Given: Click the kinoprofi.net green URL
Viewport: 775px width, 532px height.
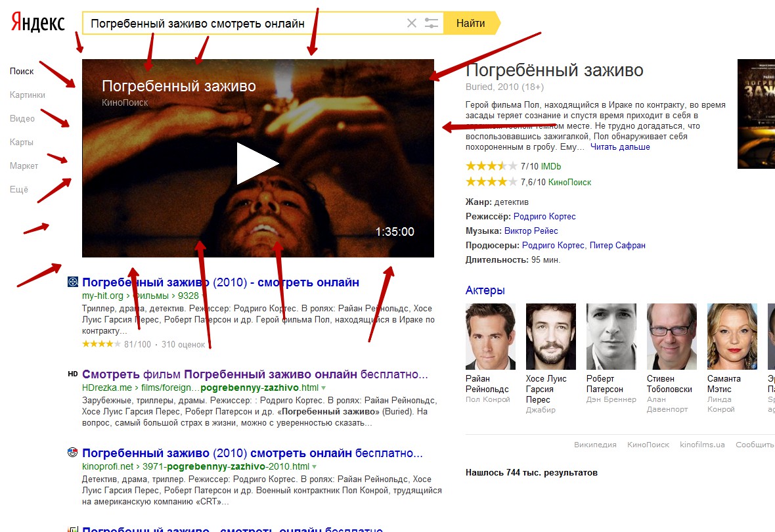Looking at the screenshot, I should tap(108, 466).
